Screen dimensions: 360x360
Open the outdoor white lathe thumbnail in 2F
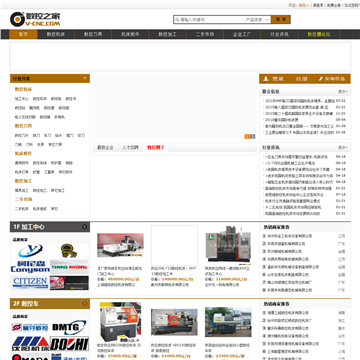[228, 322]
